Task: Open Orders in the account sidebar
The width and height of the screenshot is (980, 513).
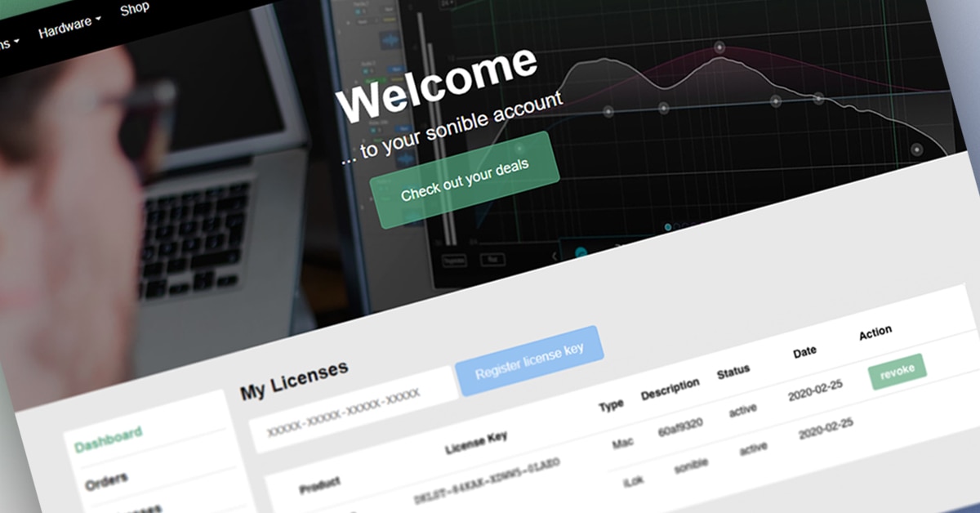Action: [x=107, y=480]
